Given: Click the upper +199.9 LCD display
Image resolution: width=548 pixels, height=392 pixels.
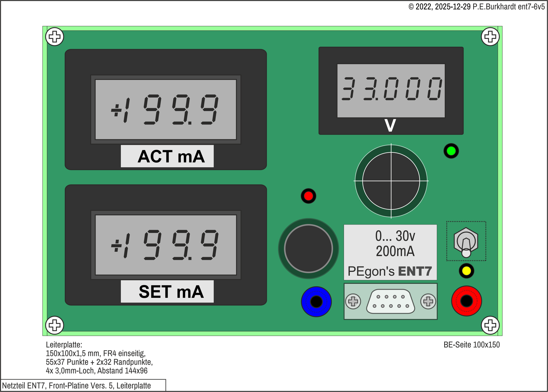Looking at the screenshot, I should [x=166, y=109].
